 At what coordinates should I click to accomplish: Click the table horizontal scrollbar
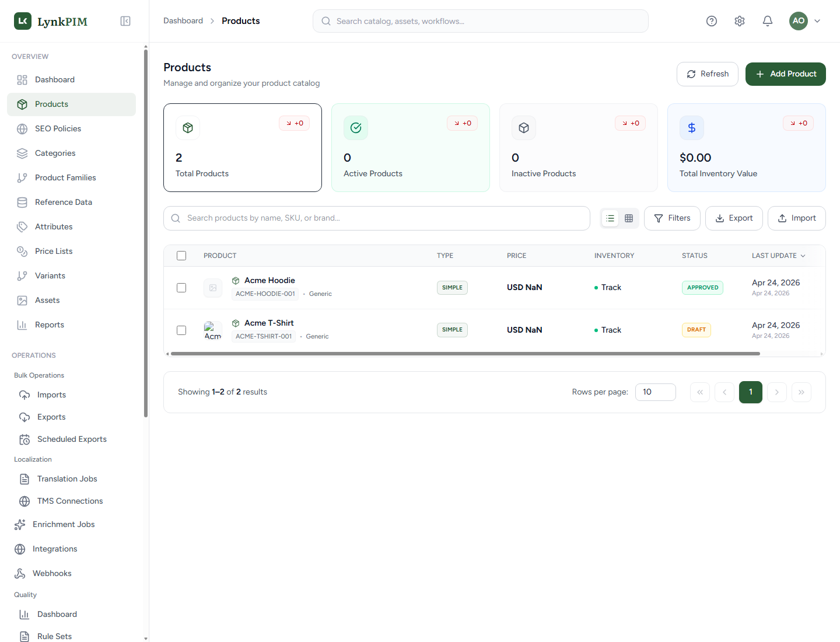(466, 354)
